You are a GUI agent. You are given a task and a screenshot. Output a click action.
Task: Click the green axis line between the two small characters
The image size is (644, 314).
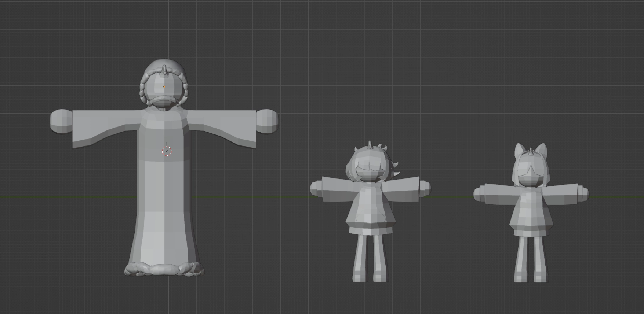pos(451,197)
